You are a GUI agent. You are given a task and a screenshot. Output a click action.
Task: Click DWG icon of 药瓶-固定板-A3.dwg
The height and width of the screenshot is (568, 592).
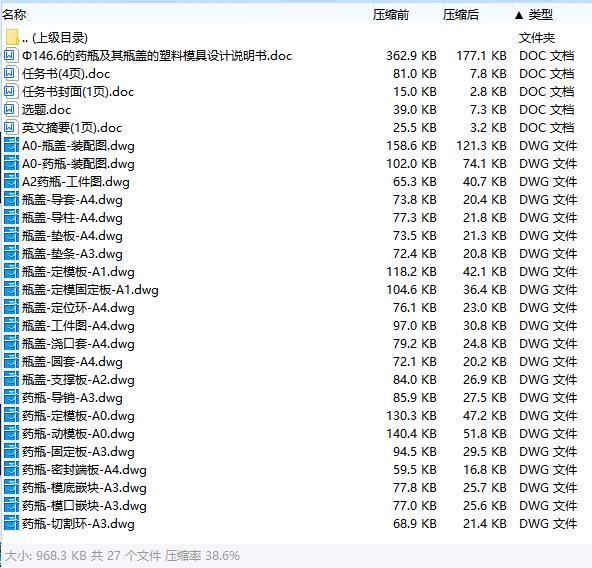point(11,452)
